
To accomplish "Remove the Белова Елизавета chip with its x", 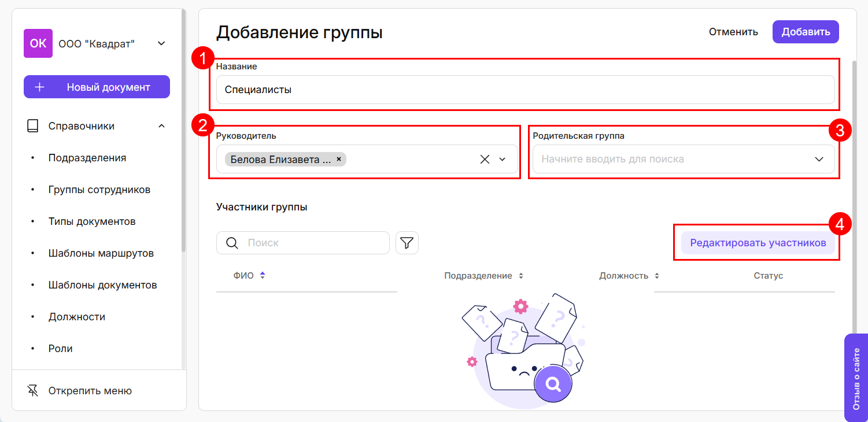I will tap(339, 160).
